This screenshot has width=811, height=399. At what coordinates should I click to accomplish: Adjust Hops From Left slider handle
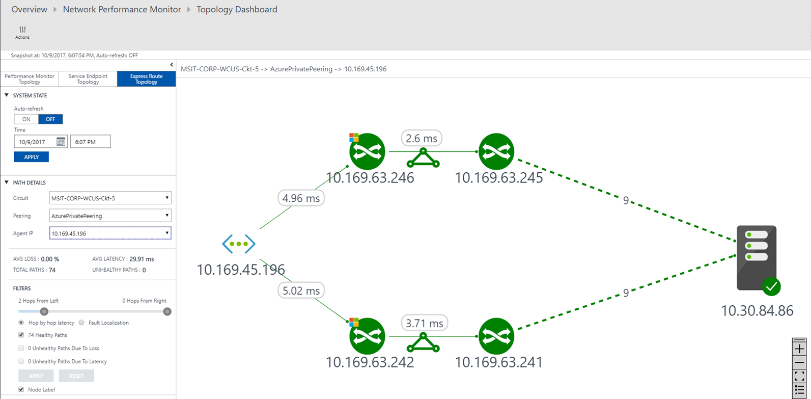click(x=44, y=312)
